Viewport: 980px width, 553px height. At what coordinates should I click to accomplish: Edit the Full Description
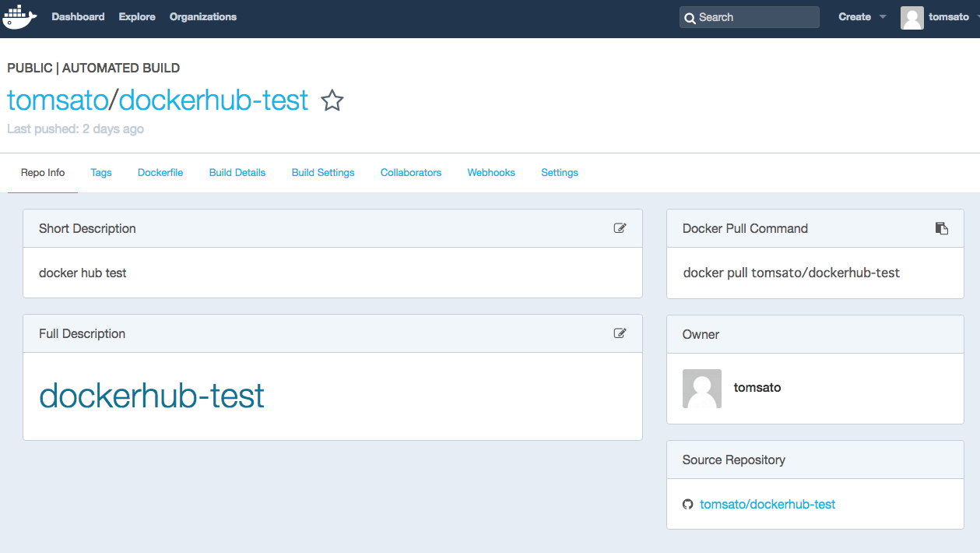tap(620, 333)
